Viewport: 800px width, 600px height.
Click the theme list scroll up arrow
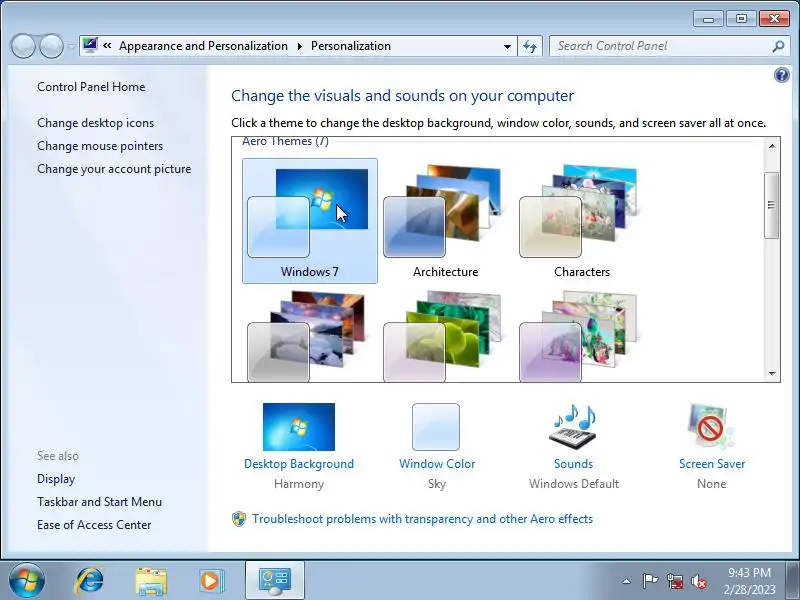pos(772,146)
